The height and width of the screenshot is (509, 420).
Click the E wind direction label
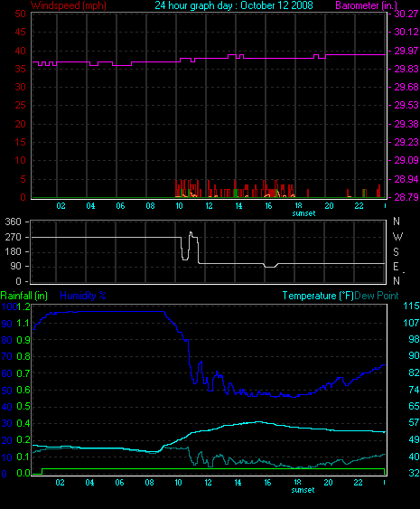[396, 267]
